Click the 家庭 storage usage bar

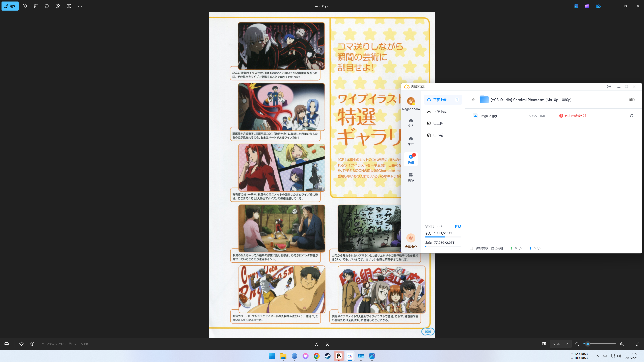(443, 247)
